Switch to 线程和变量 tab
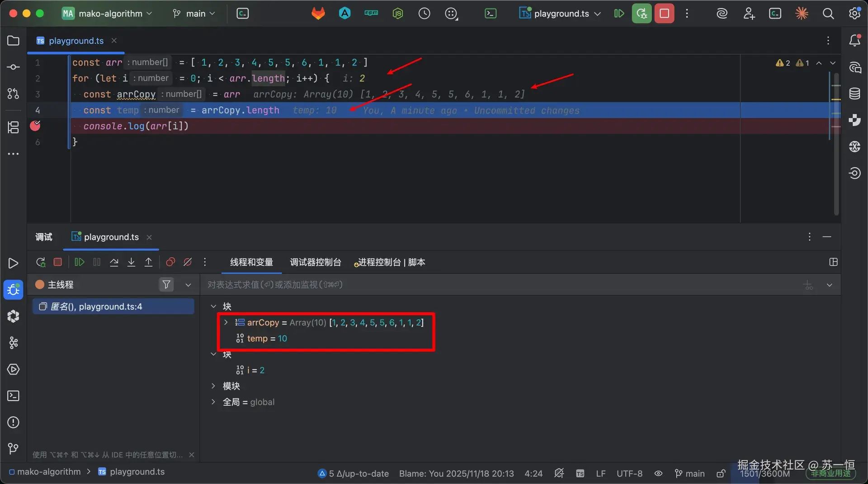868x484 pixels. point(251,262)
